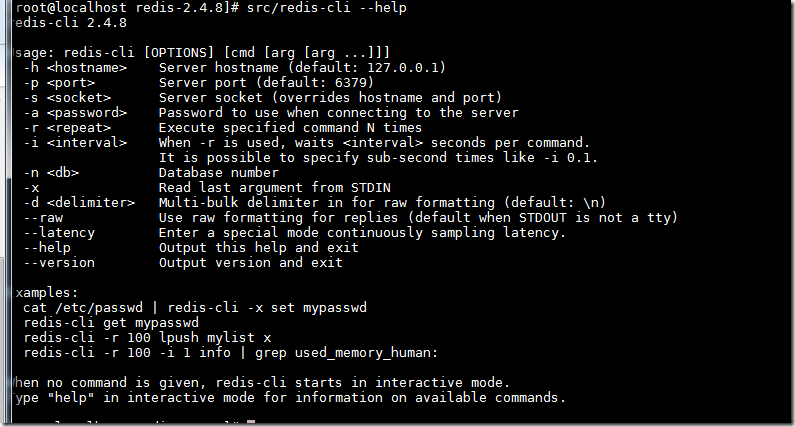Click the --version option text
The width and height of the screenshot is (795, 427).
coord(60,263)
